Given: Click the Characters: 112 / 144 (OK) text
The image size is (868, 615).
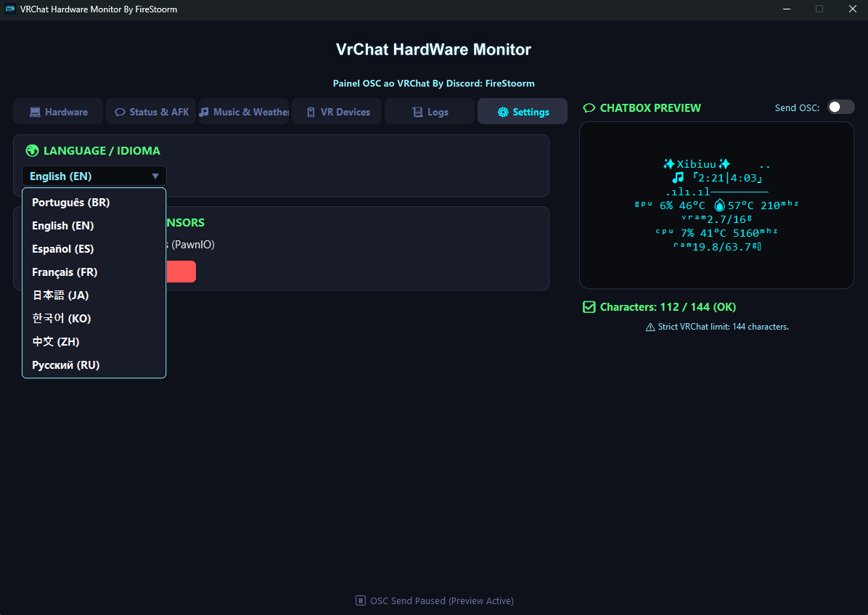Looking at the screenshot, I should click(668, 307).
